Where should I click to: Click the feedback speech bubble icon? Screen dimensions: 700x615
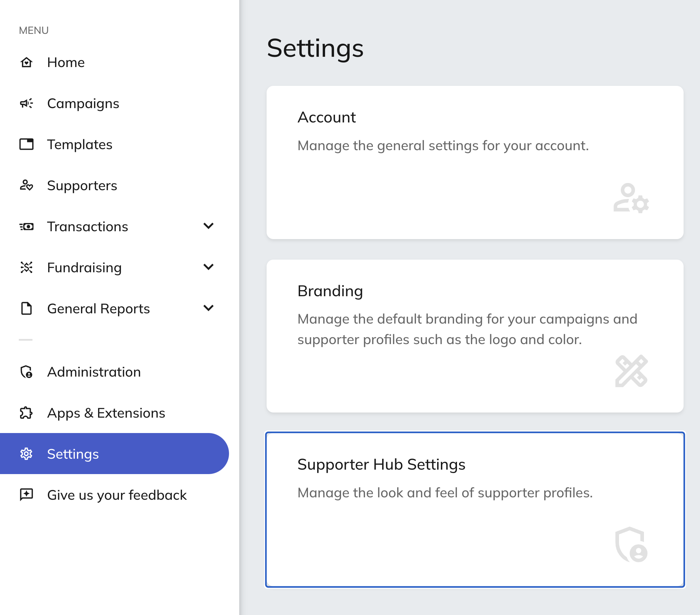[26, 494]
